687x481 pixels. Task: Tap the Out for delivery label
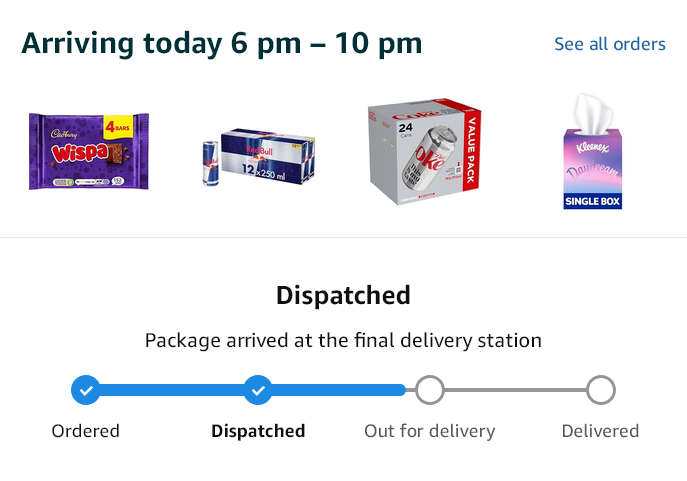430,431
